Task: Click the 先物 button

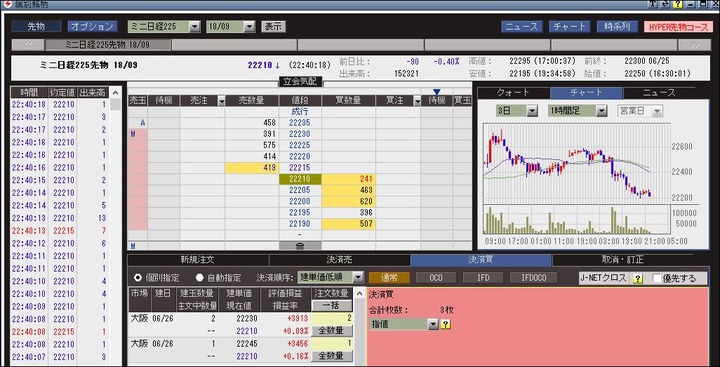Action: (36, 27)
